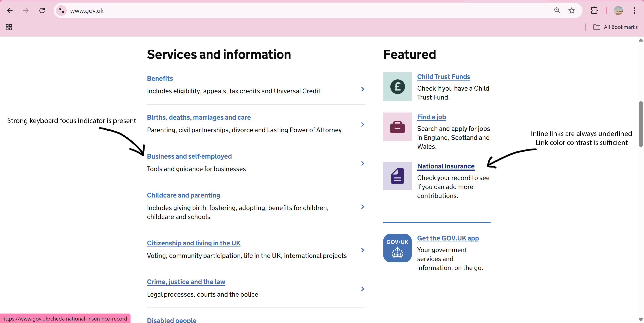Reload the gov.uk page
This screenshot has width=644, height=323.
point(42,11)
